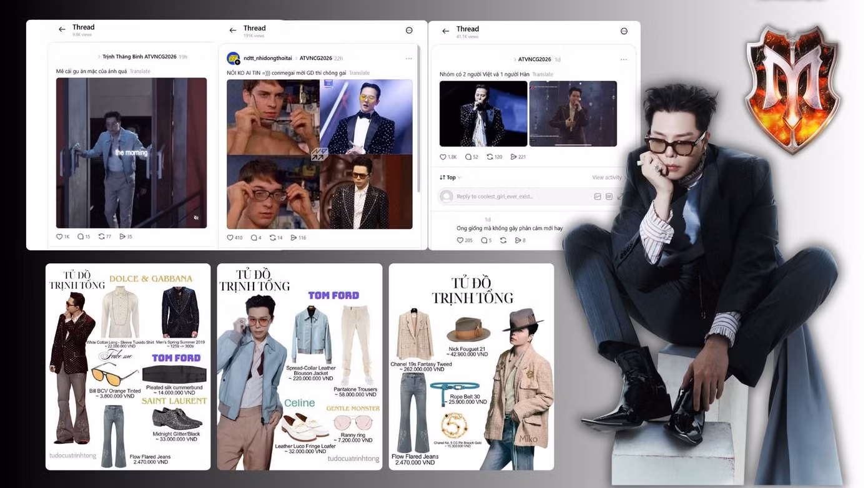The height and width of the screenshot is (488, 868).
Task: Translate the 'Nhóm có 2 người Việt' post
Action: (x=543, y=74)
